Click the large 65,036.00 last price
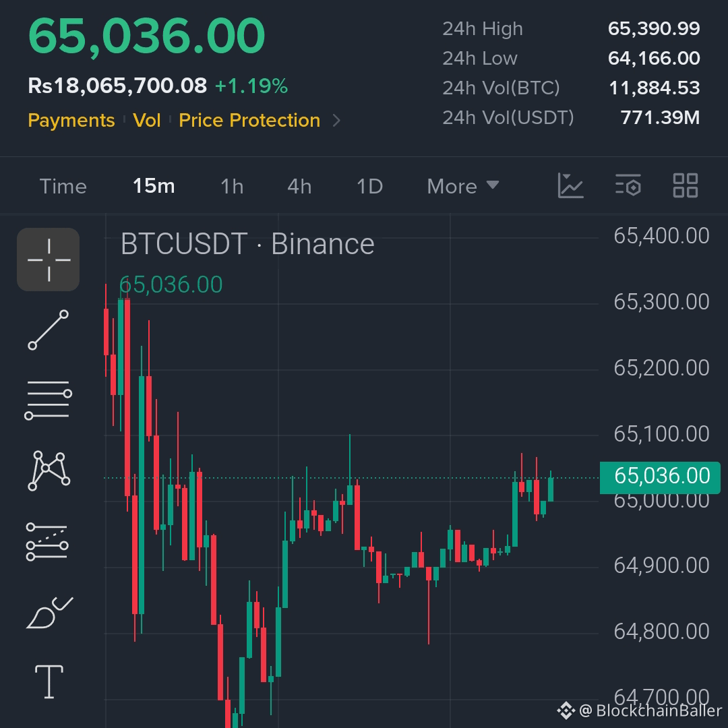728x728 pixels. tap(146, 36)
